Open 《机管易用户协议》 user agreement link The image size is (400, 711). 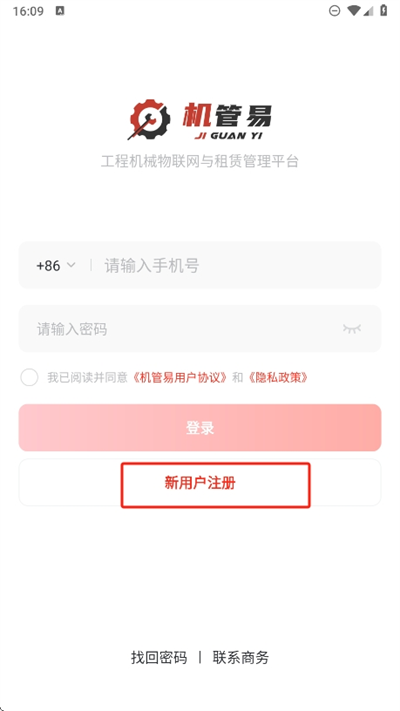pos(180,377)
